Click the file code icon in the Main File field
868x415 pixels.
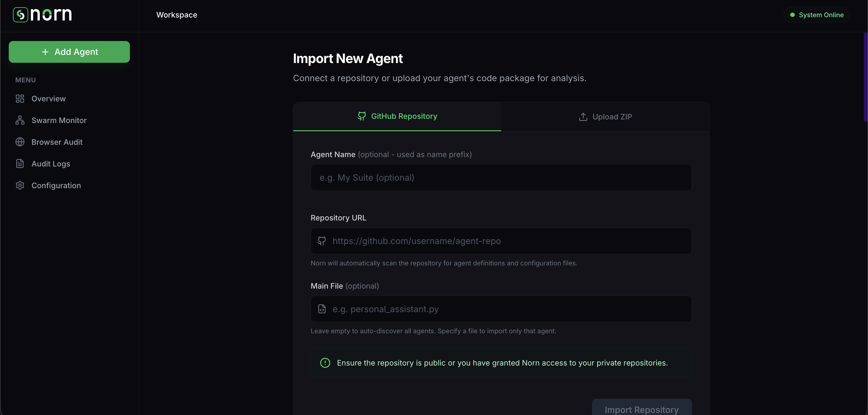(322, 309)
